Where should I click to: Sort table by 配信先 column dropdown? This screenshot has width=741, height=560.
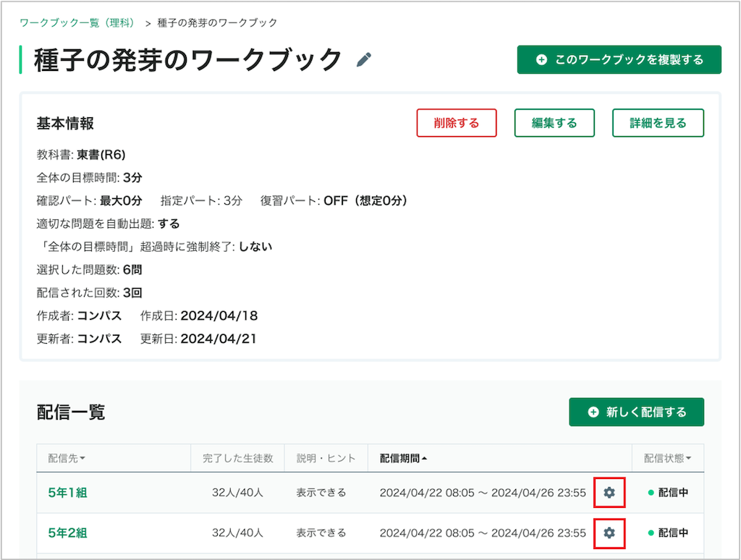click(66, 458)
